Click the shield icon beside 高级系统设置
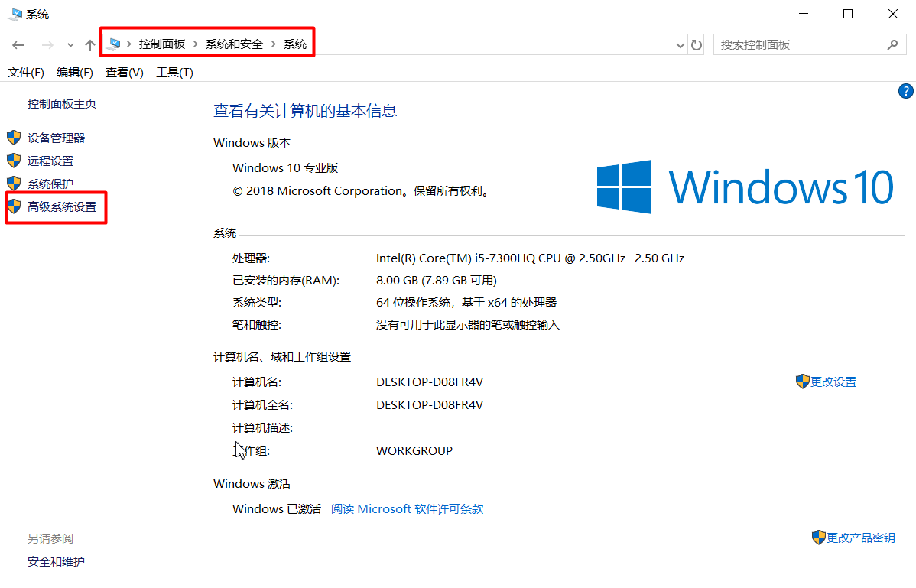The image size is (916, 588). 14,206
